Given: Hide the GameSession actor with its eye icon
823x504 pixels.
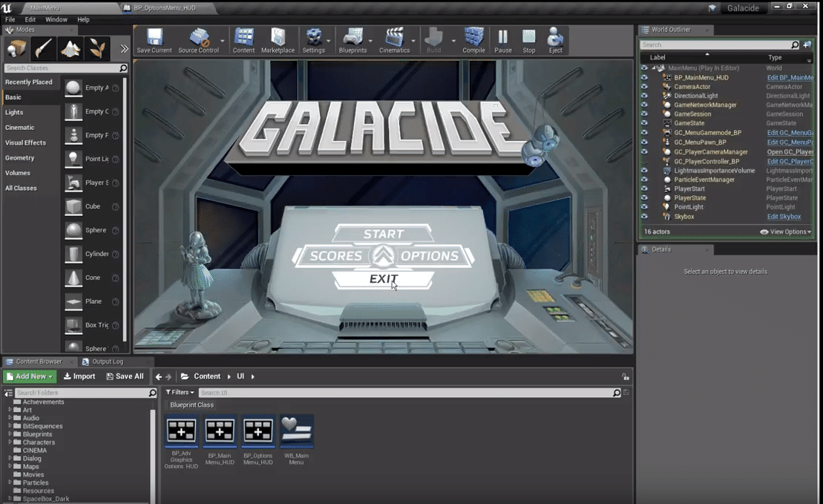Looking at the screenshot, I should click(644, 114).
